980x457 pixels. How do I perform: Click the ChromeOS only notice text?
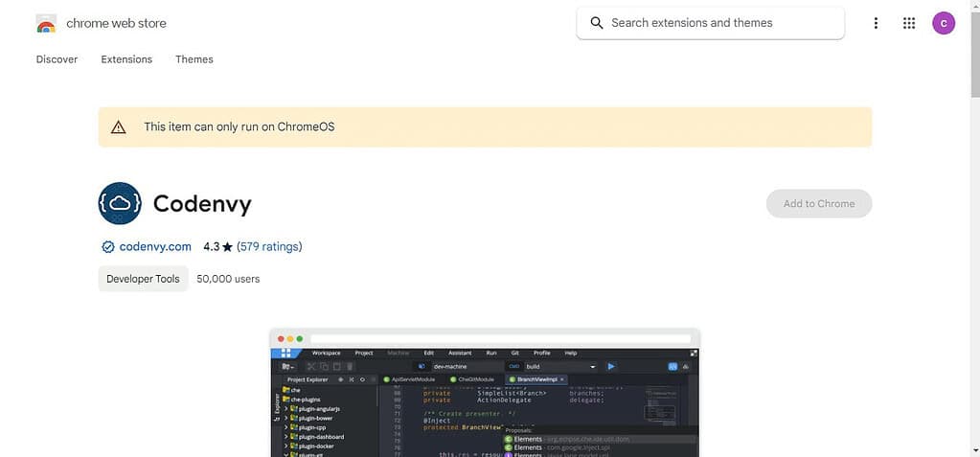[239, 126]
